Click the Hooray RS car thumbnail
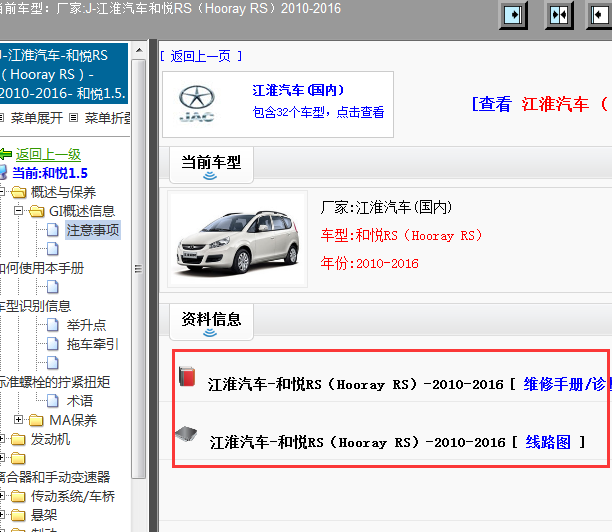The height and width of the screenshot is (532, 612). point(237,239)
